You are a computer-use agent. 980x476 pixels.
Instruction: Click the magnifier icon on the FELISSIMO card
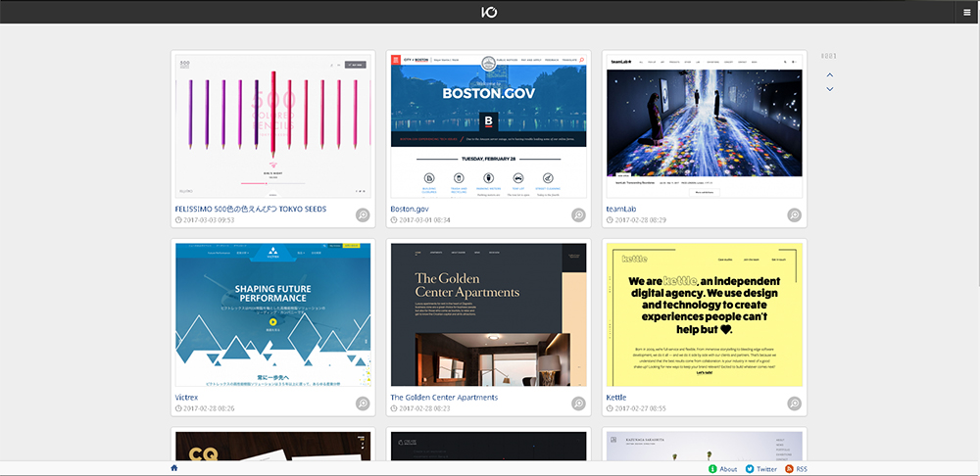tap(363, 215)
